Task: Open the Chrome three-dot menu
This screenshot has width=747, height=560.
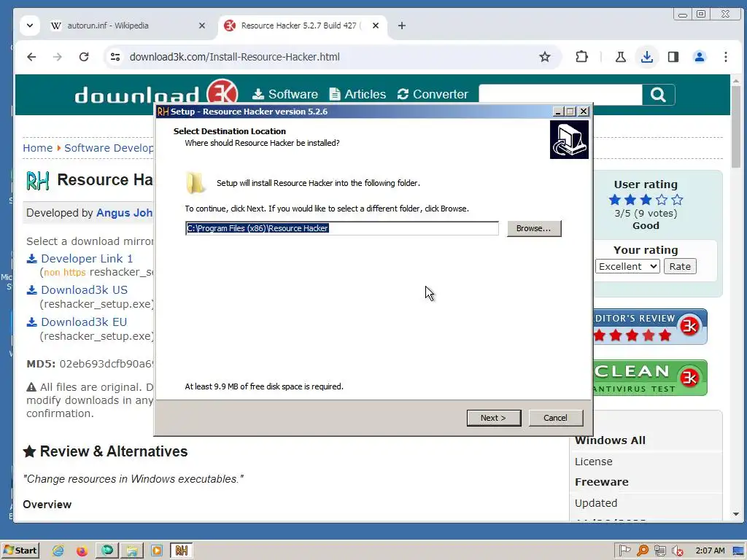Action: (x=726, y=57)
